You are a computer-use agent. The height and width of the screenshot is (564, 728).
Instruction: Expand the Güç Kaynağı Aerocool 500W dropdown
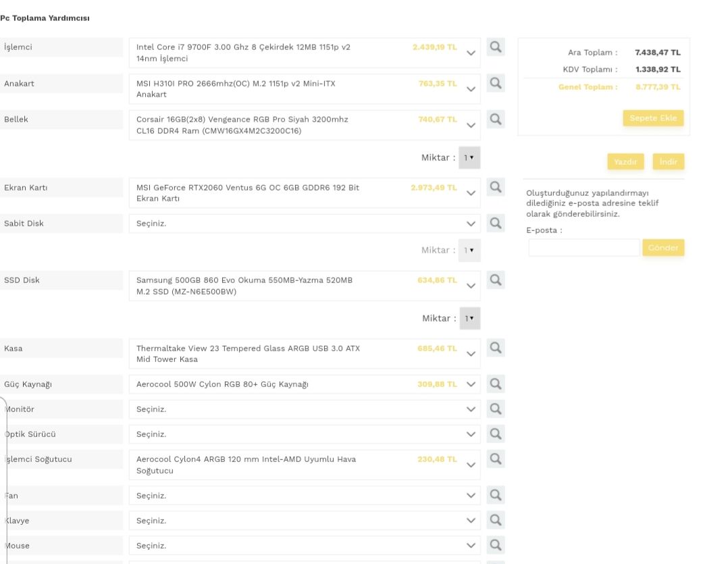[305, 384]
